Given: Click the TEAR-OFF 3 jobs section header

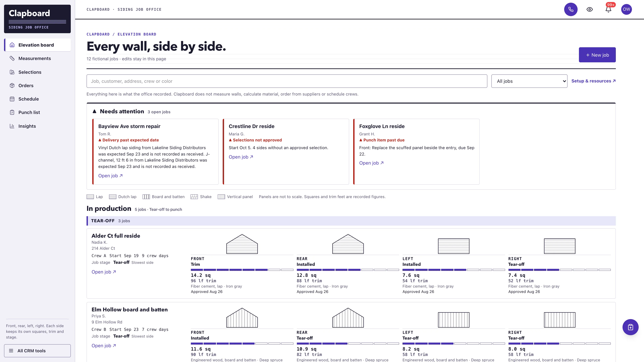Looking at the screenshot, I should [x=351, y=221].
